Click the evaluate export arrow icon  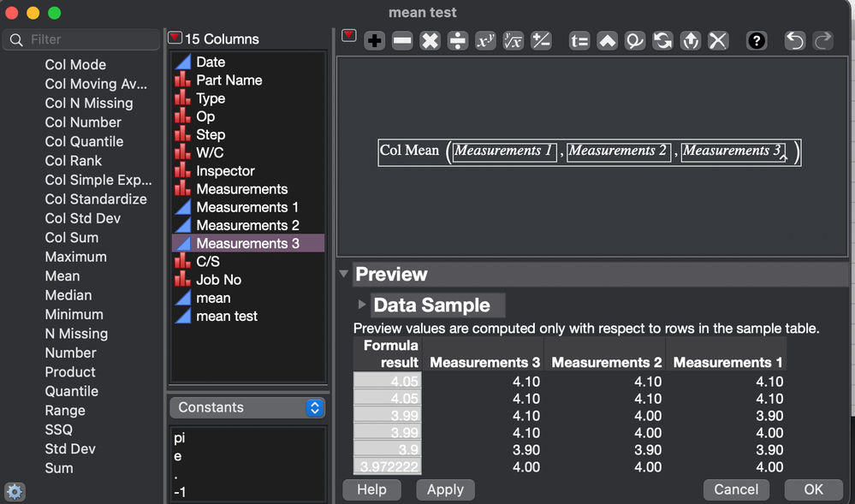click(x=691, y=41)
